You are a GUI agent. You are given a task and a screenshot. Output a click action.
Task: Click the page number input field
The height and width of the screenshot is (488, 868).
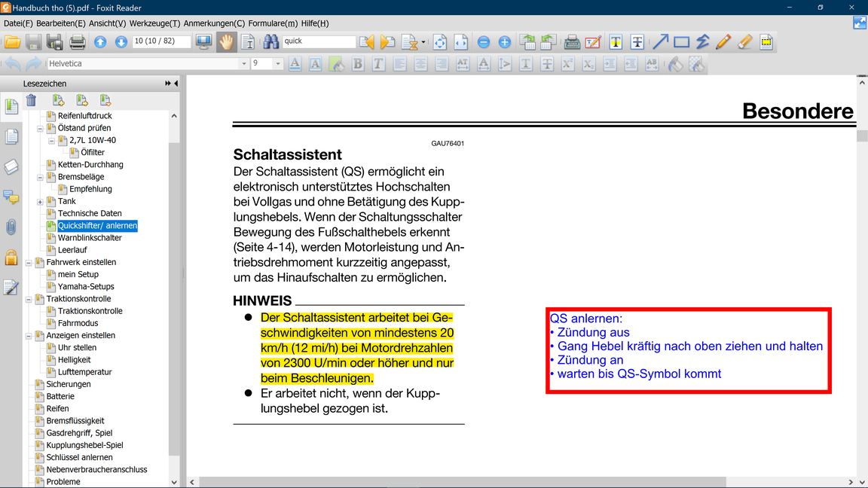161,41
